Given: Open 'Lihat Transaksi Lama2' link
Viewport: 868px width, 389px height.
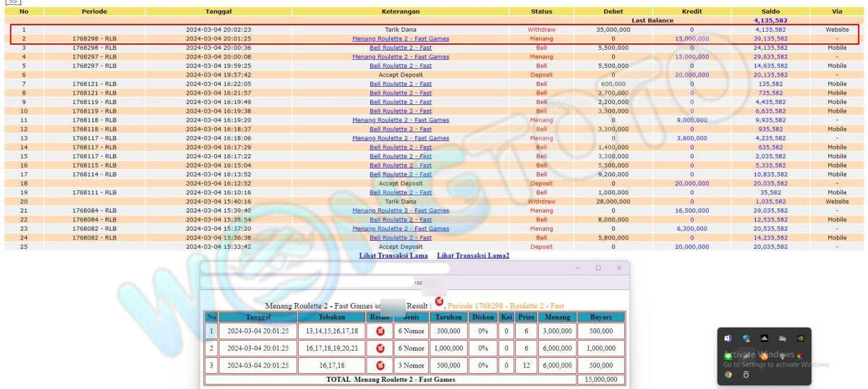Looking at the screenshot, I should [472, 255].
